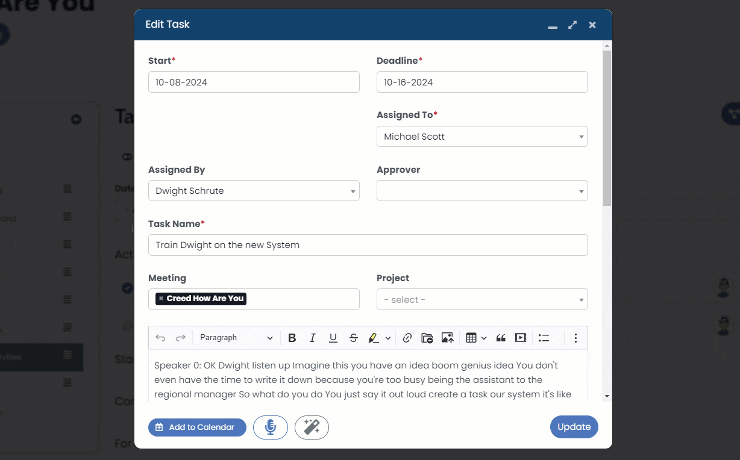Toggle bulleted list formatting
The height and width of the screenshot is (460, 740).
click(544, 338)
